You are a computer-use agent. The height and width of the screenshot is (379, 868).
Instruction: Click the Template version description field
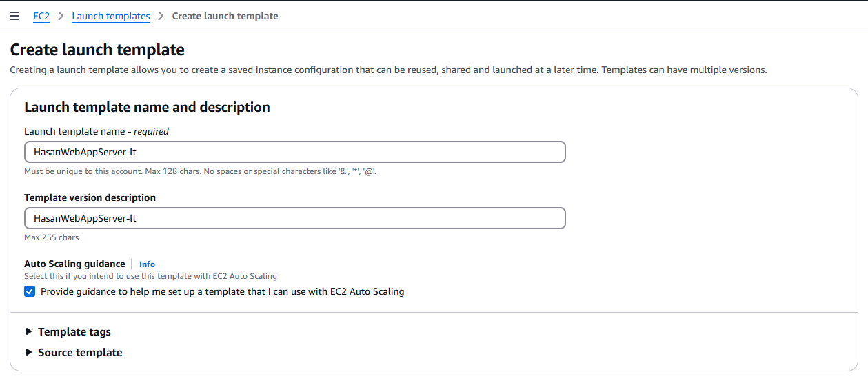[x=295, y=218]
